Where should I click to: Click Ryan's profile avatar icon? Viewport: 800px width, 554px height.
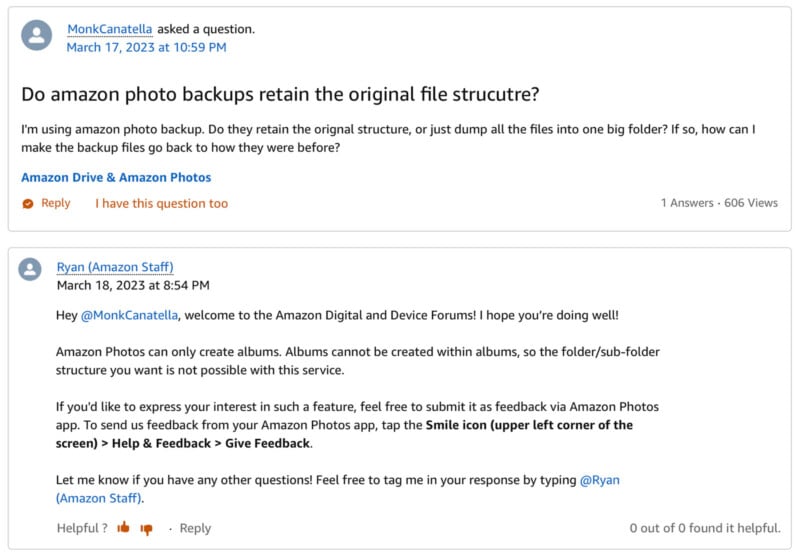(30, 269)
